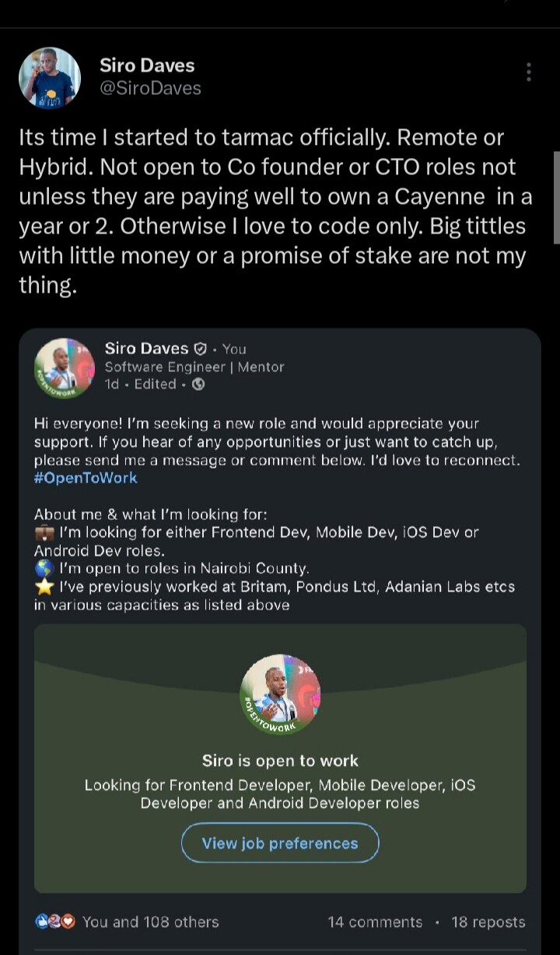Viewport: 560px width, 955px height.
Task: Show the 18 reposts list
Action: click(488, 922)
